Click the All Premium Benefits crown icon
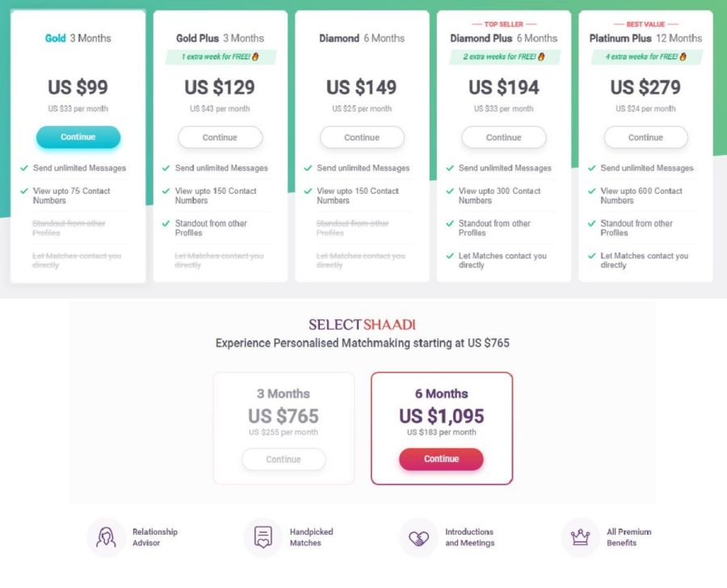The image size is (727, 588). tap(580, 537)
